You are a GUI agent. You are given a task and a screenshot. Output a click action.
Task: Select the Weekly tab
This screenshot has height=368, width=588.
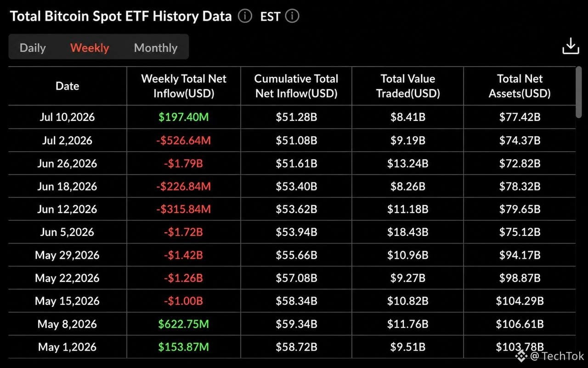coord(90,48)
